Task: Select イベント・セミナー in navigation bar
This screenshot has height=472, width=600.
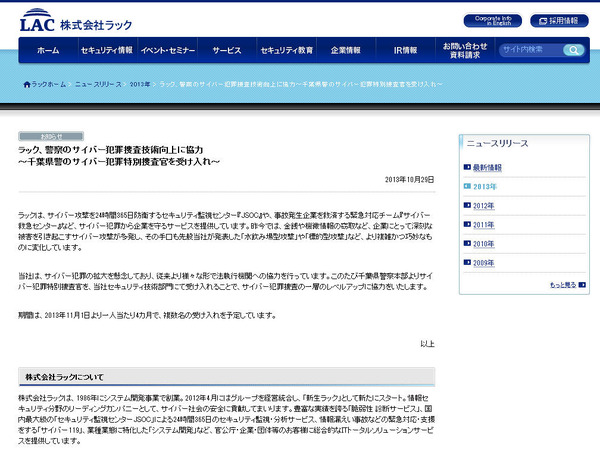Action: tap(166, 50)
